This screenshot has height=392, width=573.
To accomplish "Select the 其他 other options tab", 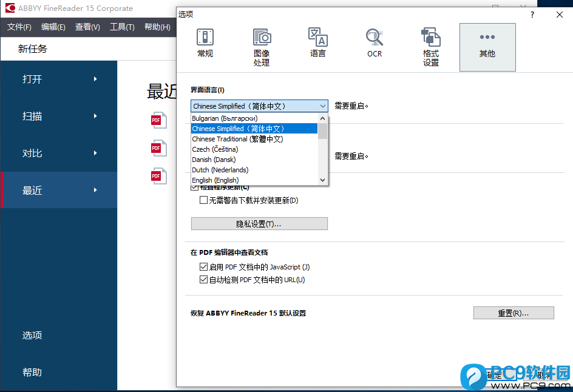I will pyautogui.click(x=487, y=47).
